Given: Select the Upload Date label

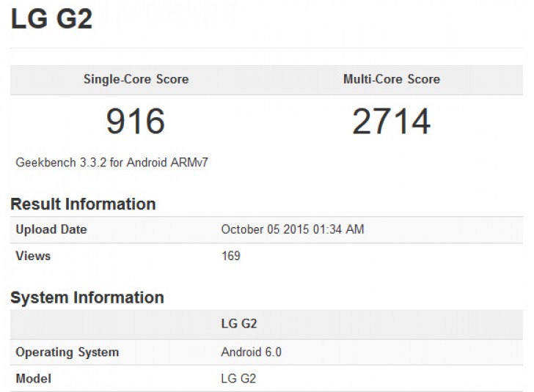Looking at the screenshot, I should 51,229.
